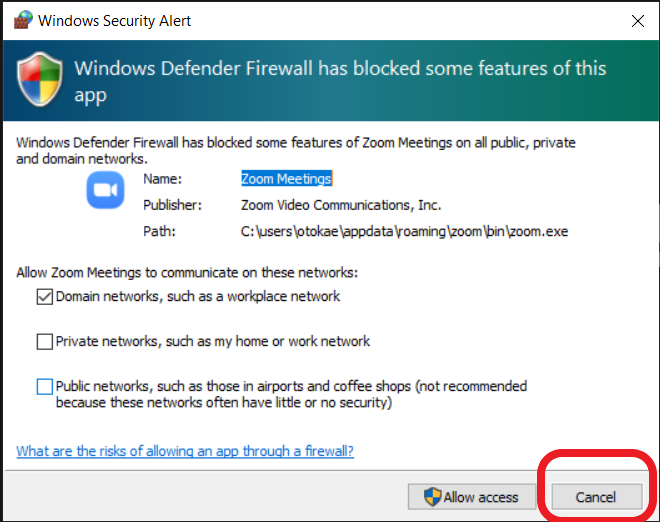Click the banner heading about blocked features
660x522 pixels.
tap(340, 82)
